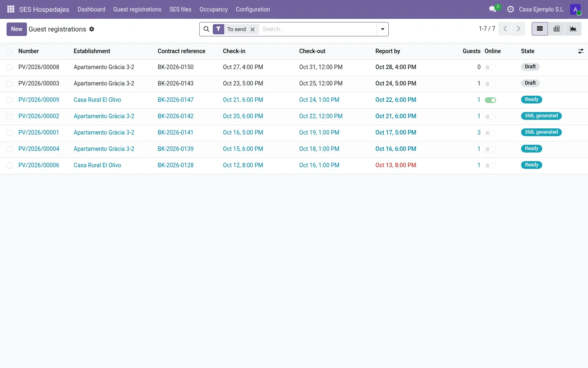Open the SES files menu
Screen dimensions: 588x368
[x=180, y=9]
